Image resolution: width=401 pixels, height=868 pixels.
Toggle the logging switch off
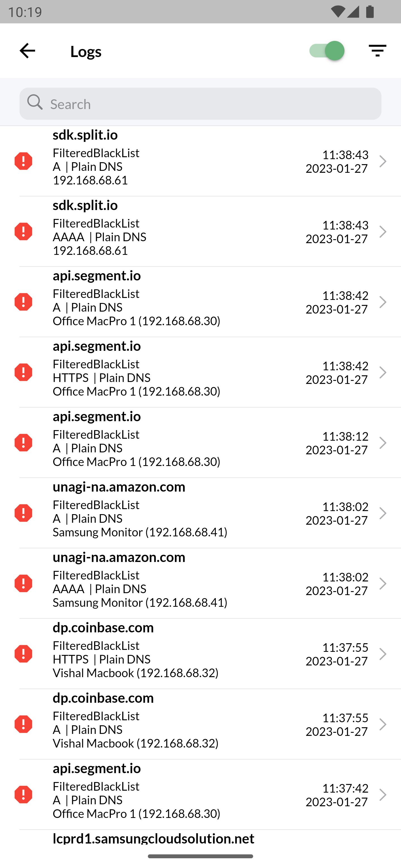326,51
